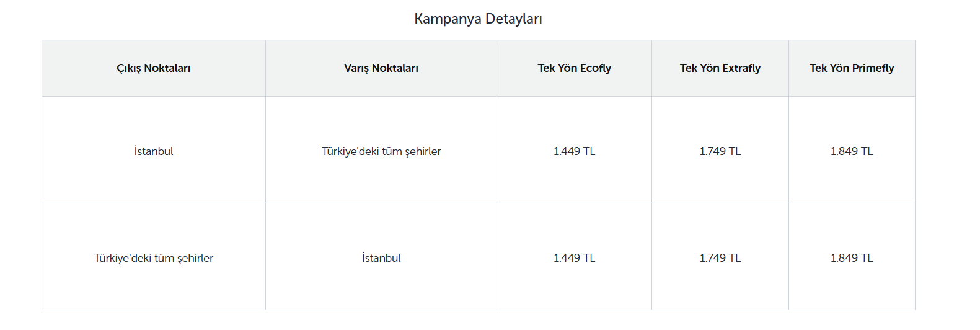Click the word Kampanya in the title
The height and width of the screenshot is (330, 980).
tap(448, 19)
